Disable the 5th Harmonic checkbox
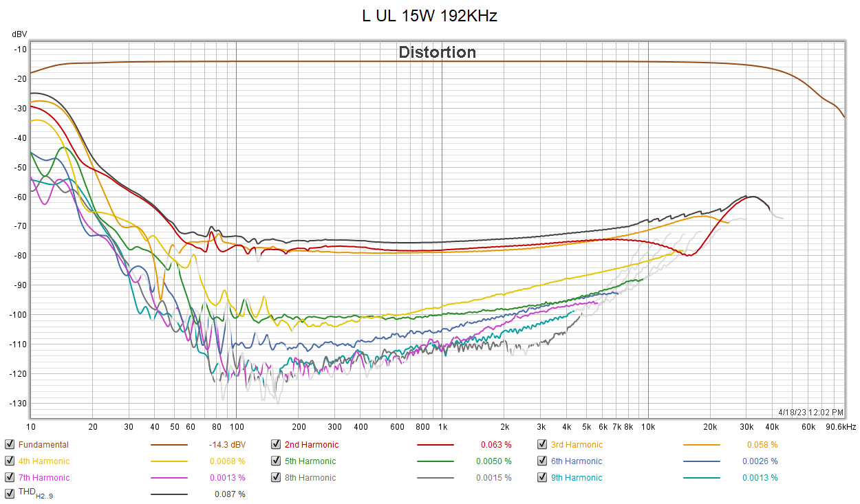Screen dimensions: 860x504 click(275, 461)
